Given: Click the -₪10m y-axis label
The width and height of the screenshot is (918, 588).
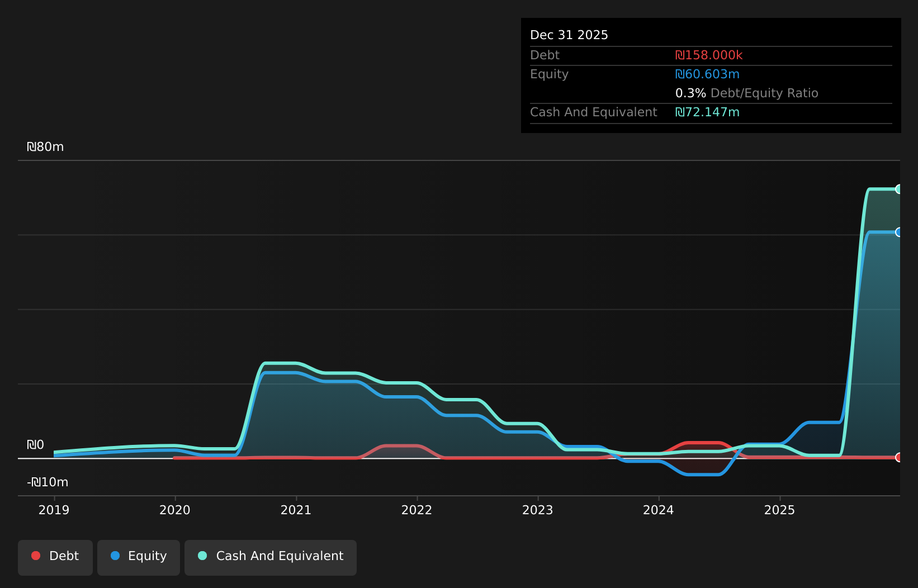Looking at the screenshot, I should point(48,482).
